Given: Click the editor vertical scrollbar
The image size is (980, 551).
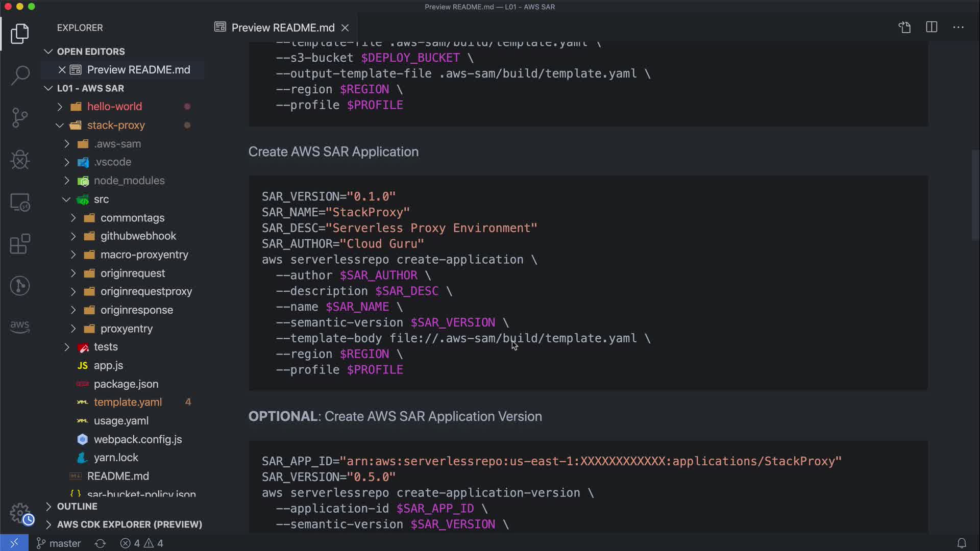Looking at the screenshot, I should point(975,194).
